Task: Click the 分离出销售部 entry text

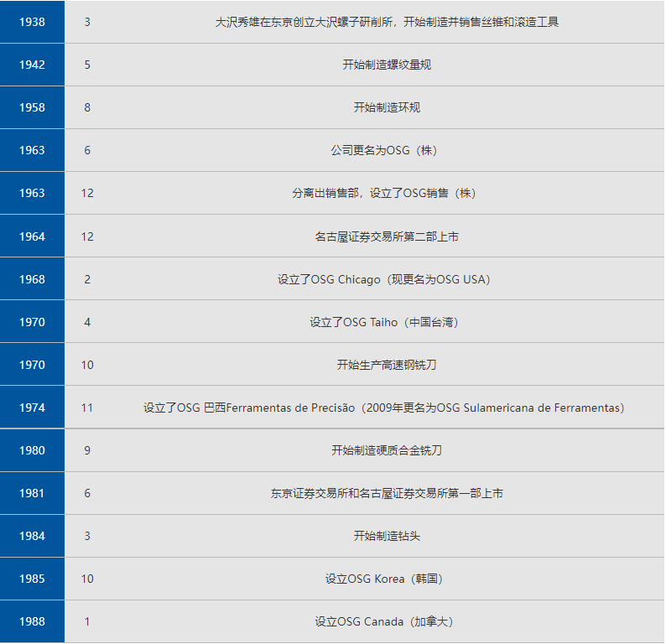Action: 387,193
